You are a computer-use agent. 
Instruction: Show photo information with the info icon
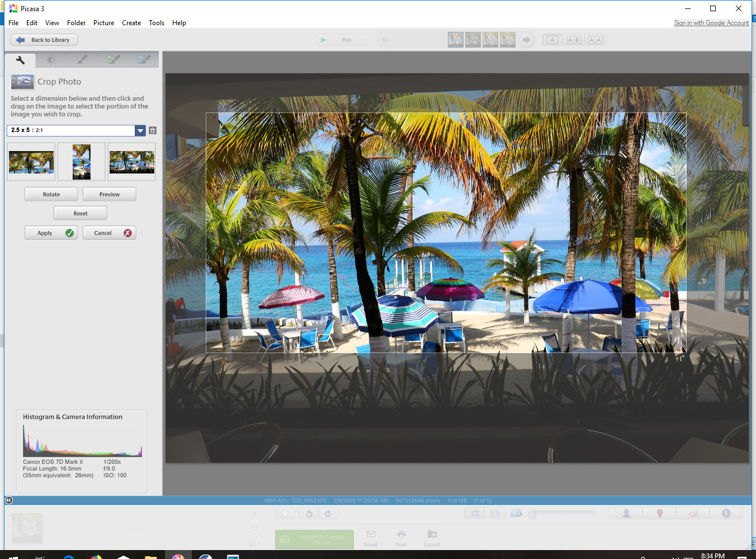pos(726,513)
